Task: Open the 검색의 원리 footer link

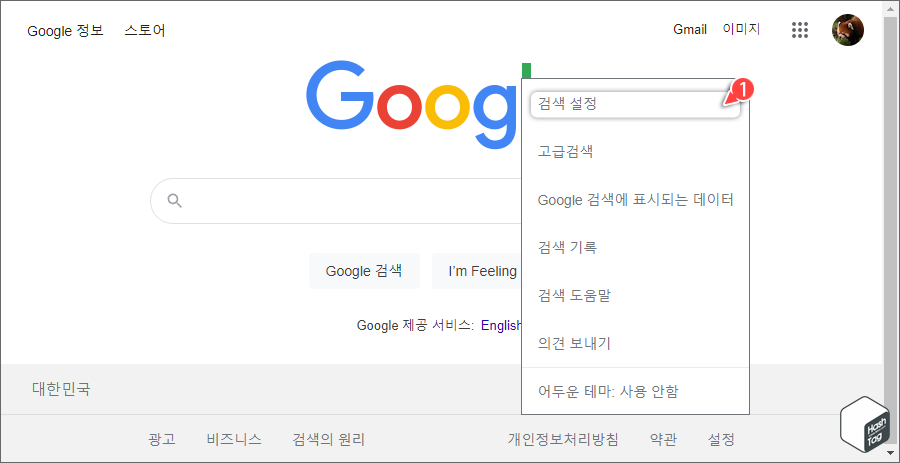Action: 328,440
